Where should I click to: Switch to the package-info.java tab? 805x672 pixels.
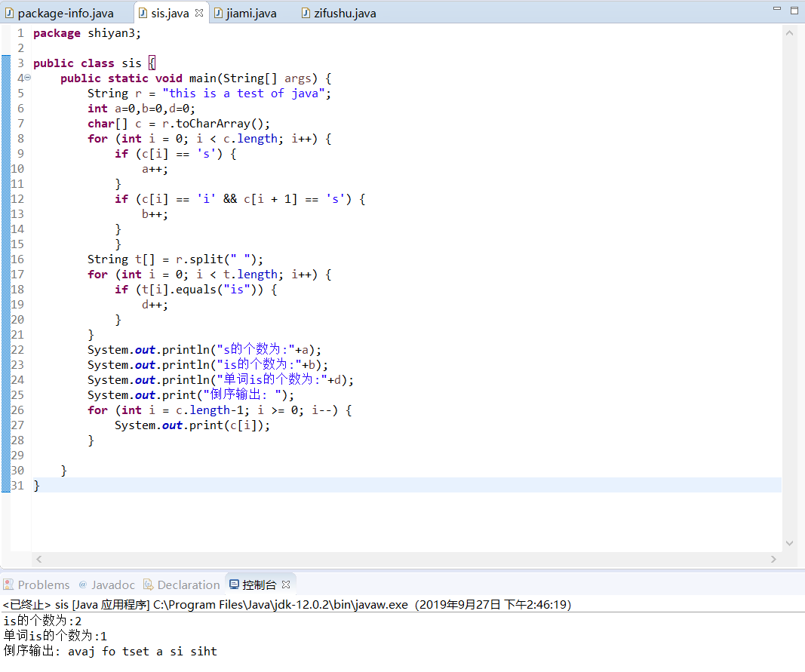point(60,14)
